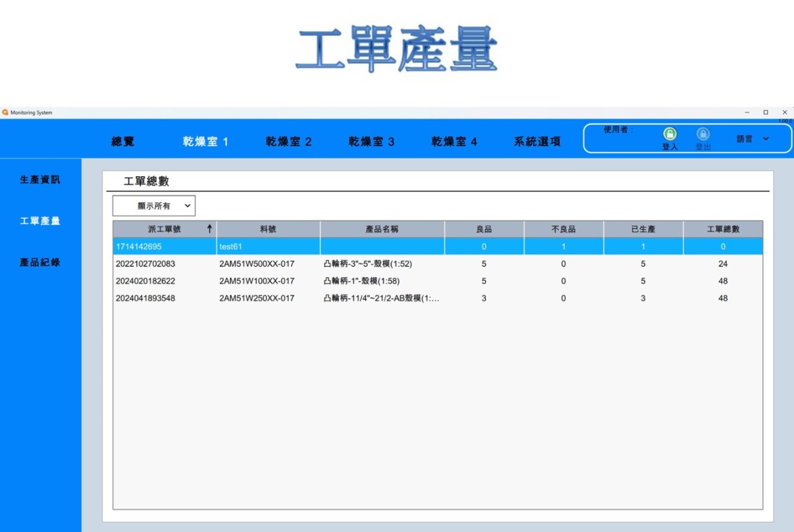Select the 乾燥室 3 tab

point(371,141)
